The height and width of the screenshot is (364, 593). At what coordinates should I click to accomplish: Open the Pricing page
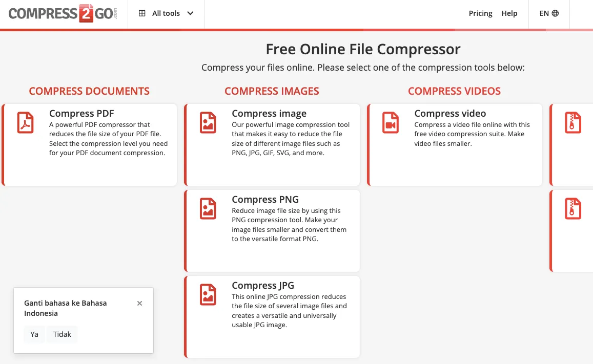480,13
